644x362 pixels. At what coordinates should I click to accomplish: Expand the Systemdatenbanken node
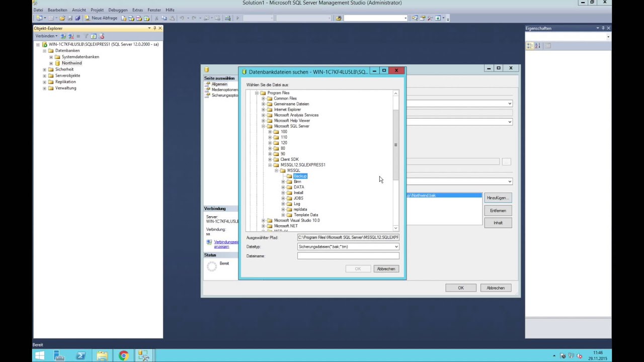51,57
